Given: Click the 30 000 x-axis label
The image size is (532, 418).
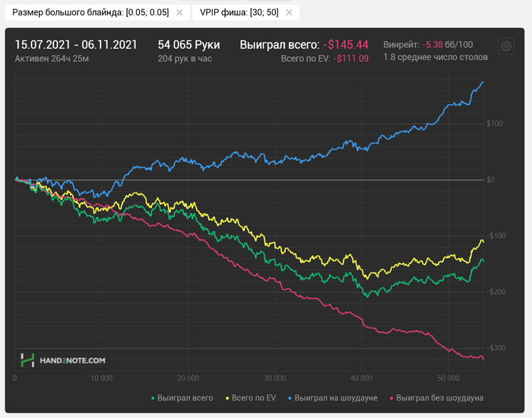Looking at the screenshot, I should point(275,378).
